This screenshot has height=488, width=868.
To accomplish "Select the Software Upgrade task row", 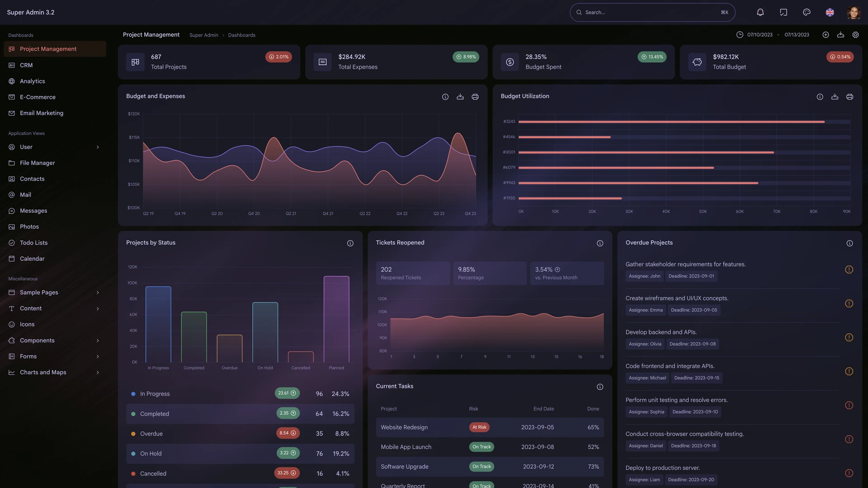I will click(x=490, y=466).
